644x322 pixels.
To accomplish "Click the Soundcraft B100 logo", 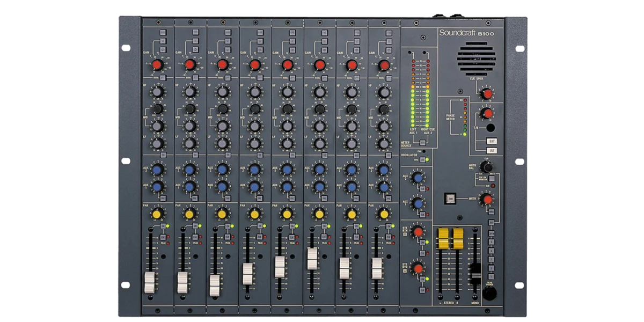I will coord(466,33).
